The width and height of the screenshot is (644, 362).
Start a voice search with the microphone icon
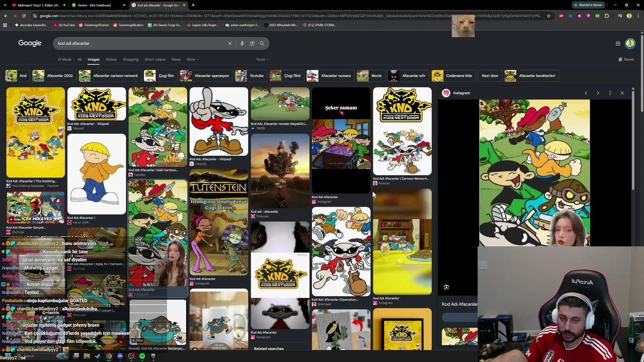pos(242,43)
